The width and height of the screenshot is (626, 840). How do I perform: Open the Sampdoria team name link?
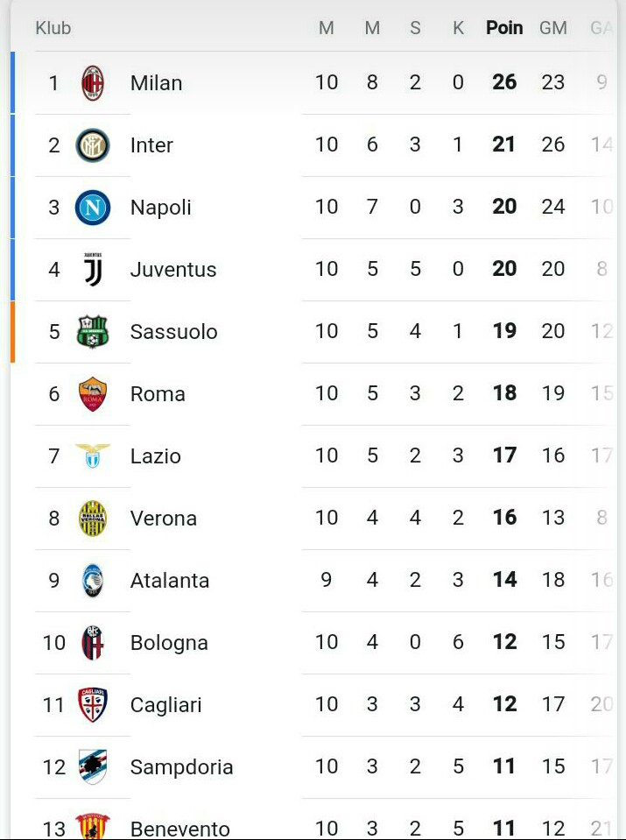181,767
